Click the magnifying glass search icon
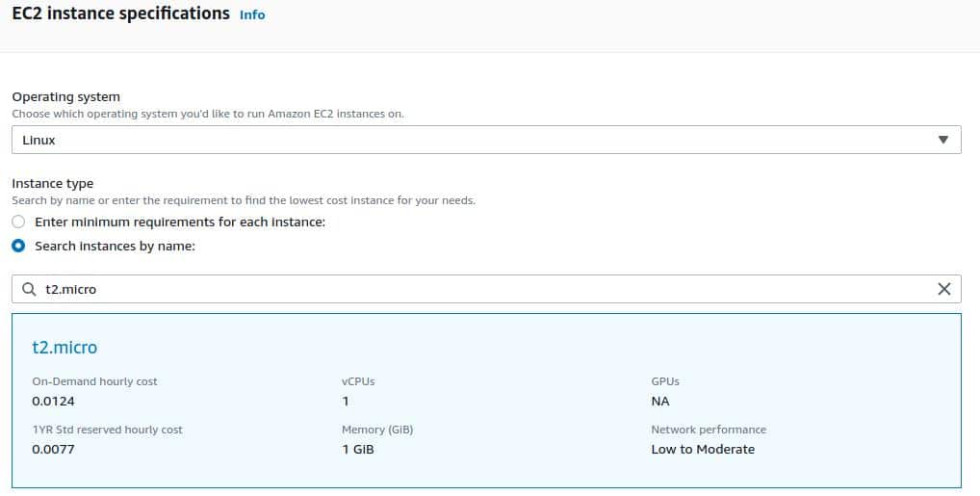 pyautogui.click(x=29, y=289)
